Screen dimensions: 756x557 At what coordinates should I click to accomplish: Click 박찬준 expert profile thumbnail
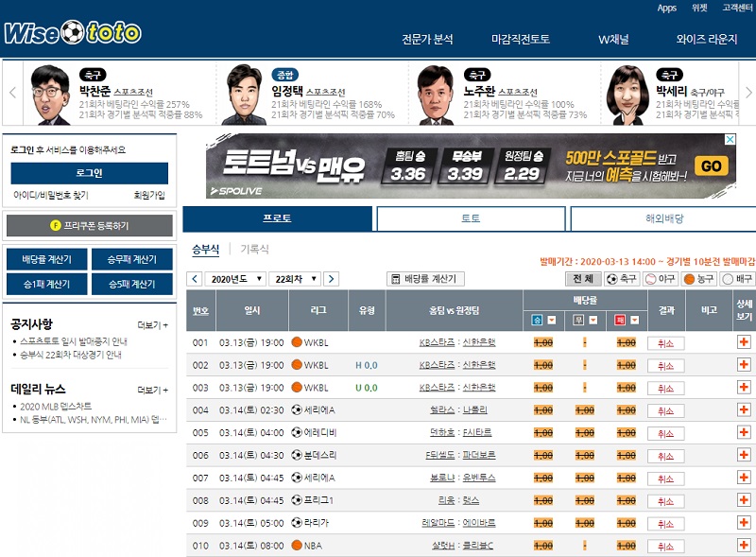[48, 96]
